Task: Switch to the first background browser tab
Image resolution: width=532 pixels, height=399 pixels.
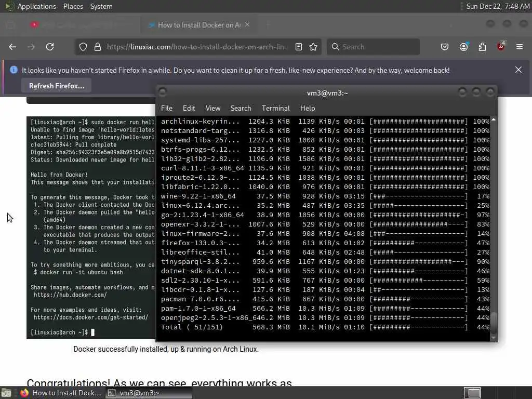Action: tap(82, 25)
